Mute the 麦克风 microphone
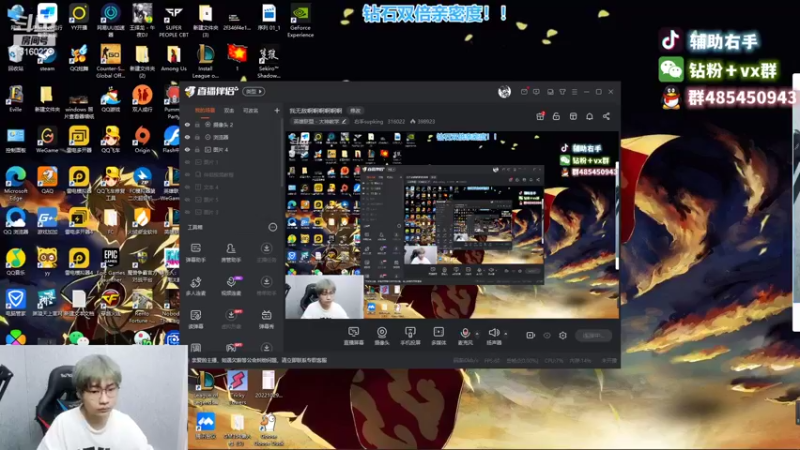This screenshot has height=450, width=800. click(465, 336)
